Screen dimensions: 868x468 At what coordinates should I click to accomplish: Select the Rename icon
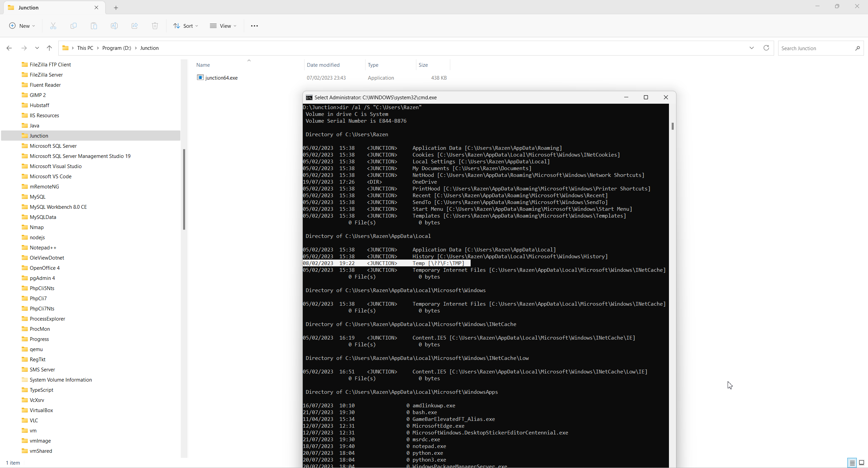(x=114, y=25)
